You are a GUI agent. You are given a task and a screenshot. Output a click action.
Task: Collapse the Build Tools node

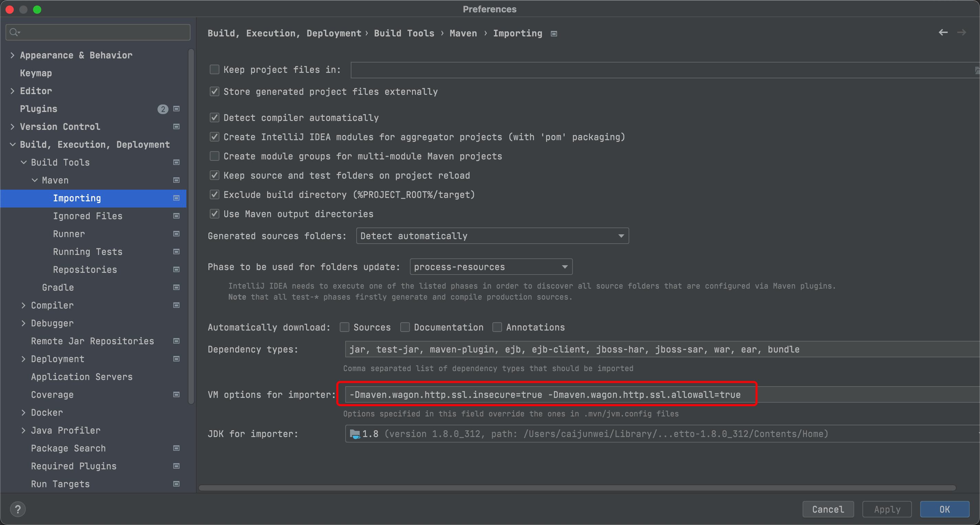coord(24,162)
